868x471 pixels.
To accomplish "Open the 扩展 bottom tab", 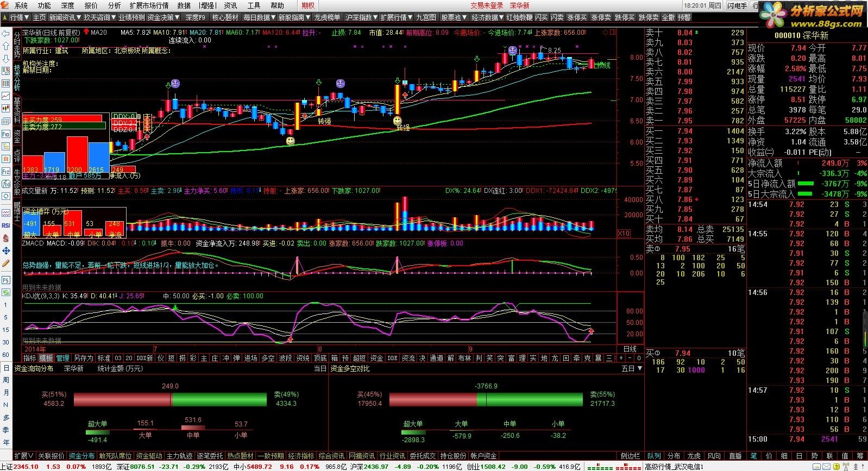I will pos(24,456).
